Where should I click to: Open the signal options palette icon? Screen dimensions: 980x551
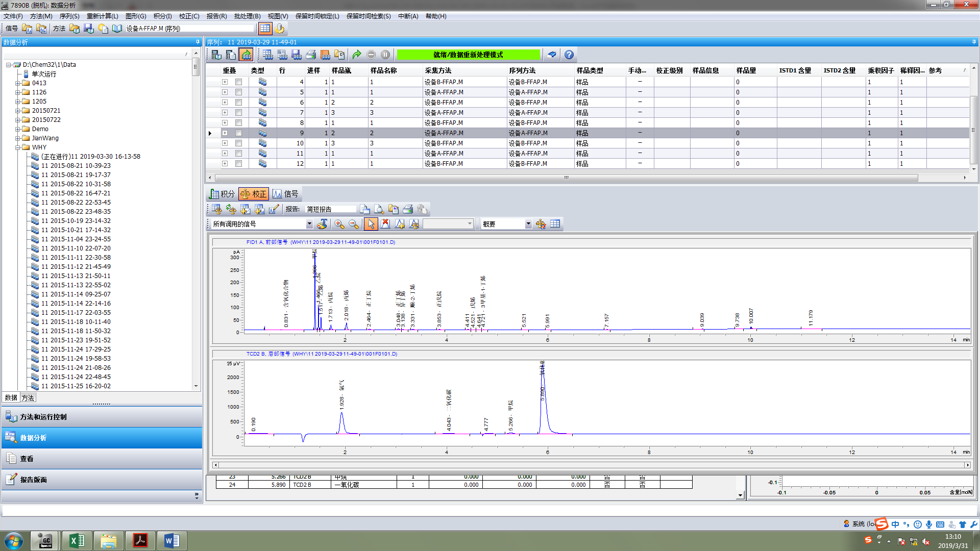point(322,224)
